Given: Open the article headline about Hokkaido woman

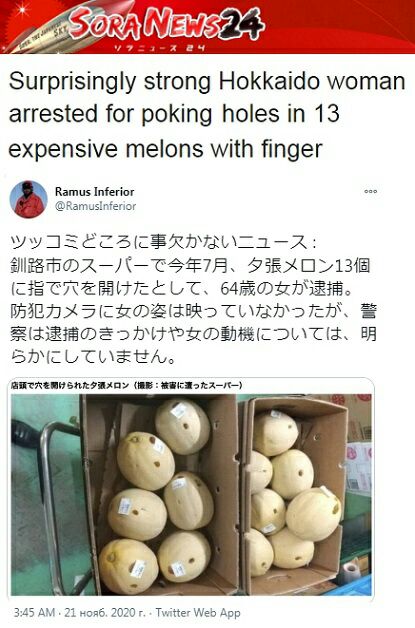Looking at the screenshot, I should pos(207,115).
